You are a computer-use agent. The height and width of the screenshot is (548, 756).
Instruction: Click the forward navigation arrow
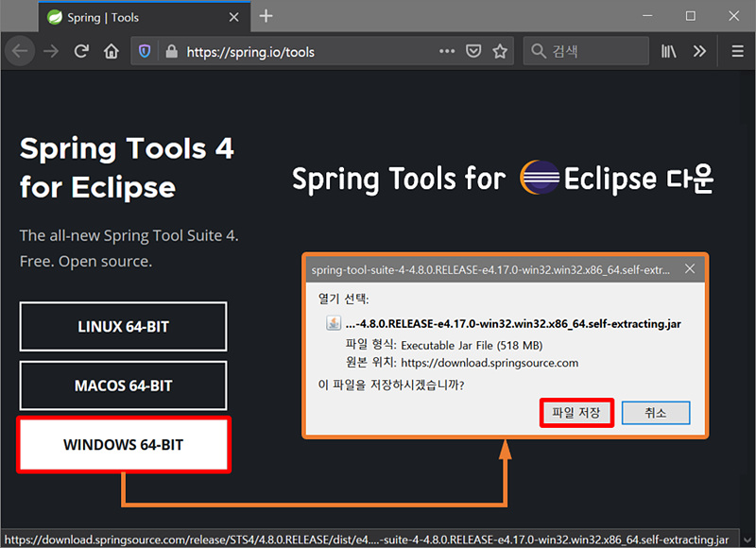[x=51, y=51]
